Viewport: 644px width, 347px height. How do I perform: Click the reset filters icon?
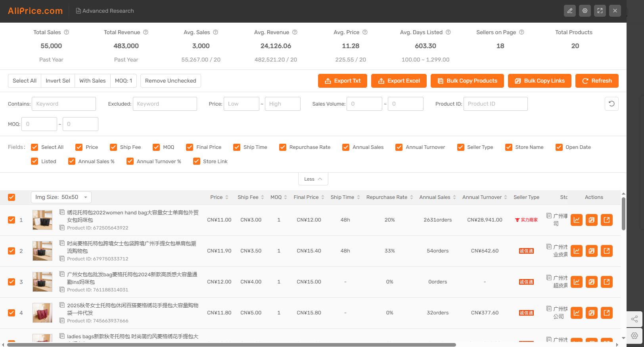[611, 104]
